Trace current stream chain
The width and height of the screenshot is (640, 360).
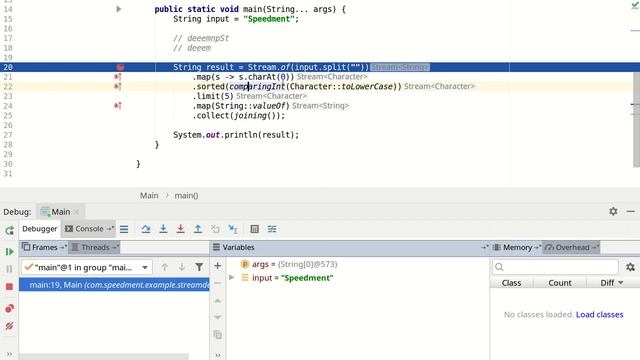272,229
